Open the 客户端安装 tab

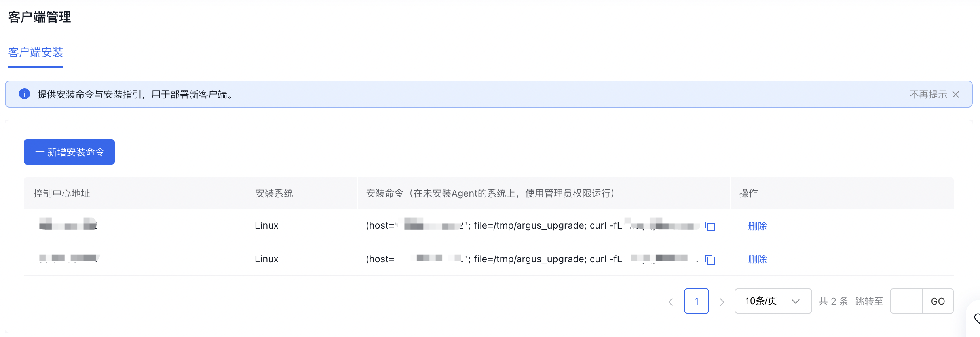pyautogui.click(x=36, y=53)
